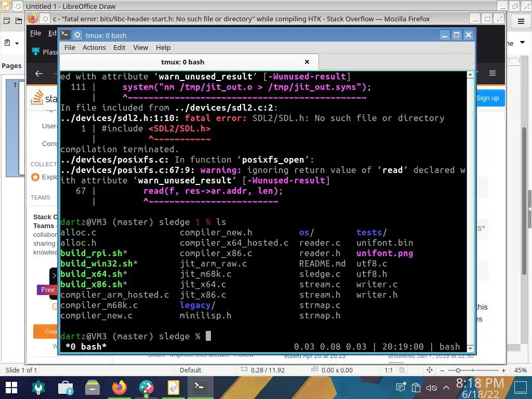Click 'Slide 1 of 1' status text

[x=21, y=370]
